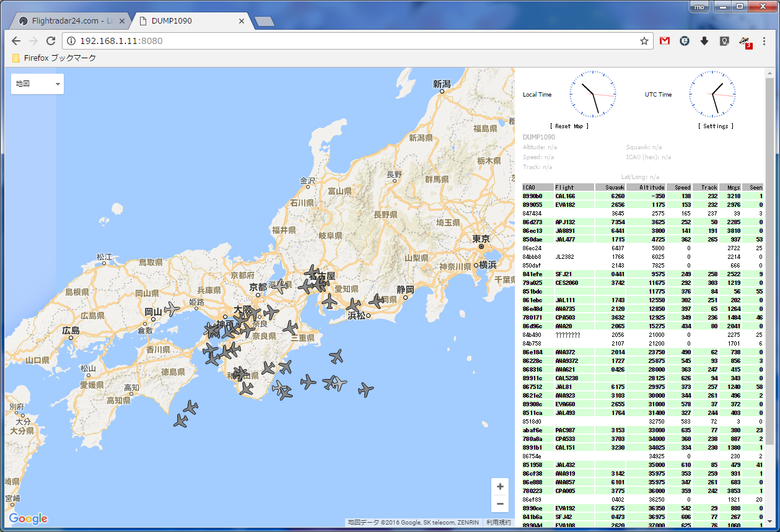780x532 pixels.
Task: Click the round blue extension icon beside Gmail
Action: coord(685,41)
